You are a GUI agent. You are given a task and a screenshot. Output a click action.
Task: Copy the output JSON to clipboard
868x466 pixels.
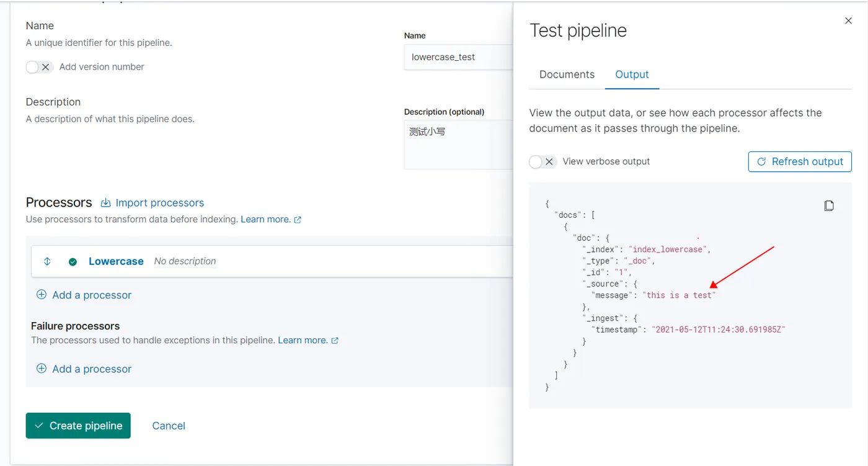[x=829, y=205]
